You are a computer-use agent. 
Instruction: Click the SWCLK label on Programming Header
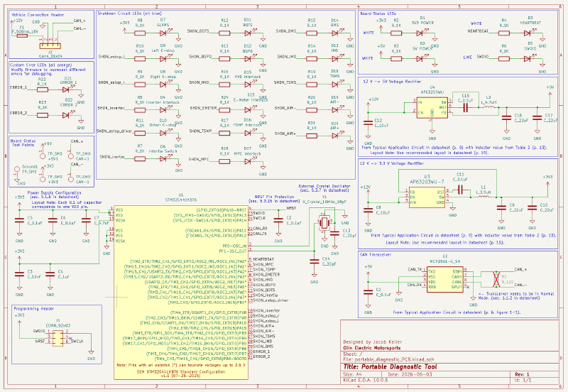pyautogui.click(x=77, y=342)
